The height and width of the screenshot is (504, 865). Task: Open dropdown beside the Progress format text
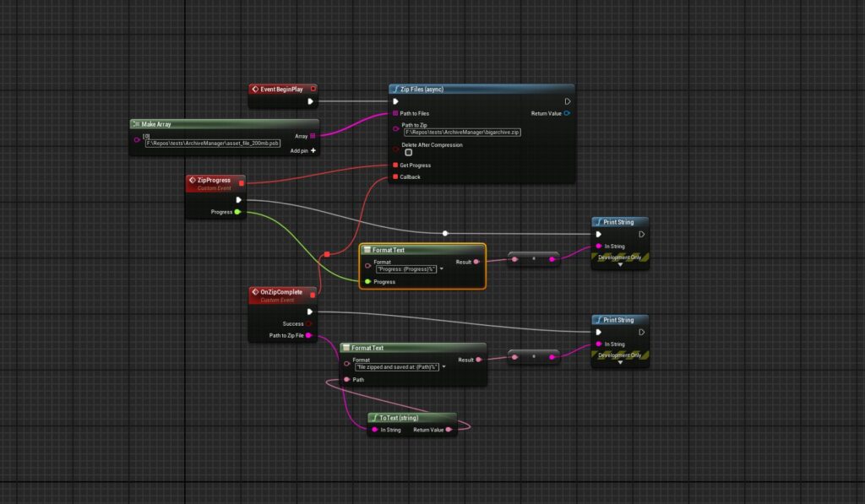(x=440, y=268)
